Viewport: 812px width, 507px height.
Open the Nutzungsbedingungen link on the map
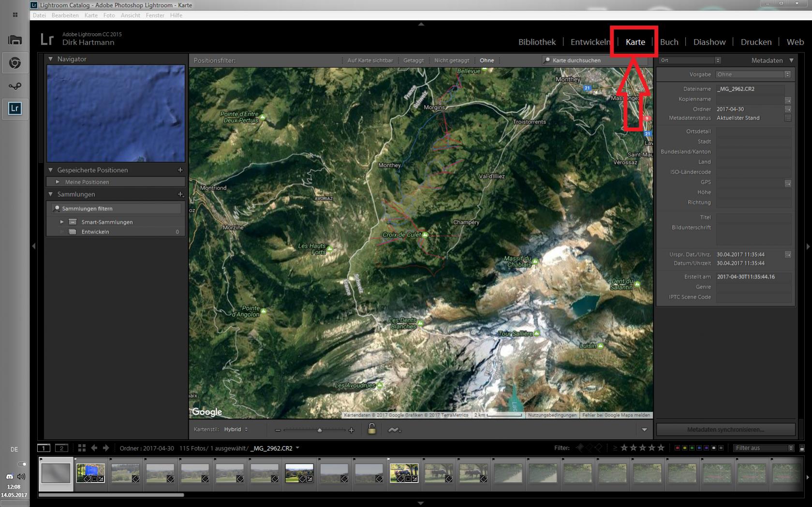click(552, 415)
